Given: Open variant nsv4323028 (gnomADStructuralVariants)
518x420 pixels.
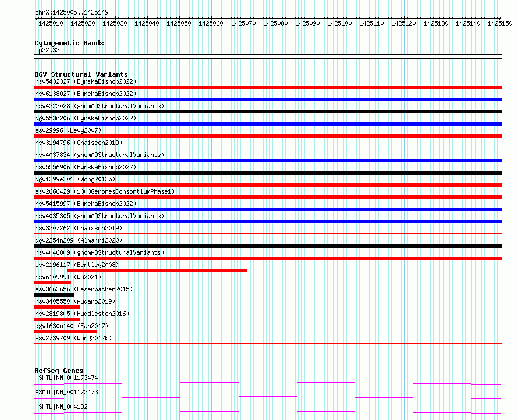Looking at the screenshot, I should coord(100,106).
